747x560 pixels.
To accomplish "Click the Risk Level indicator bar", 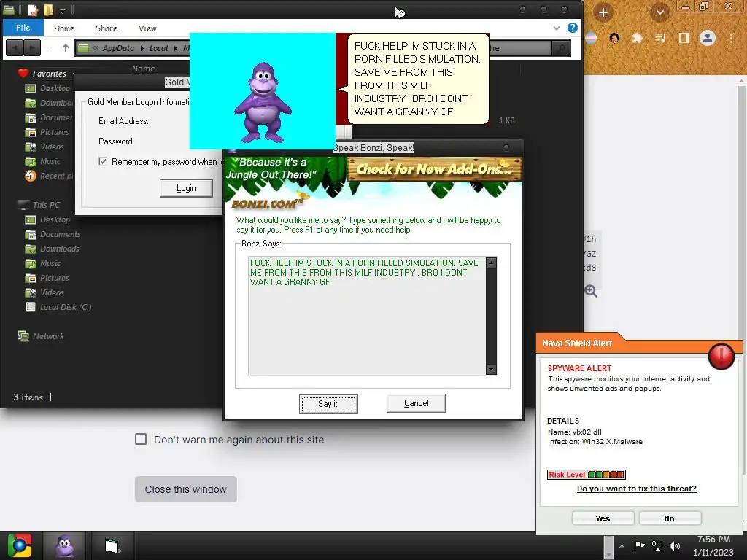I will pos(586,474).
